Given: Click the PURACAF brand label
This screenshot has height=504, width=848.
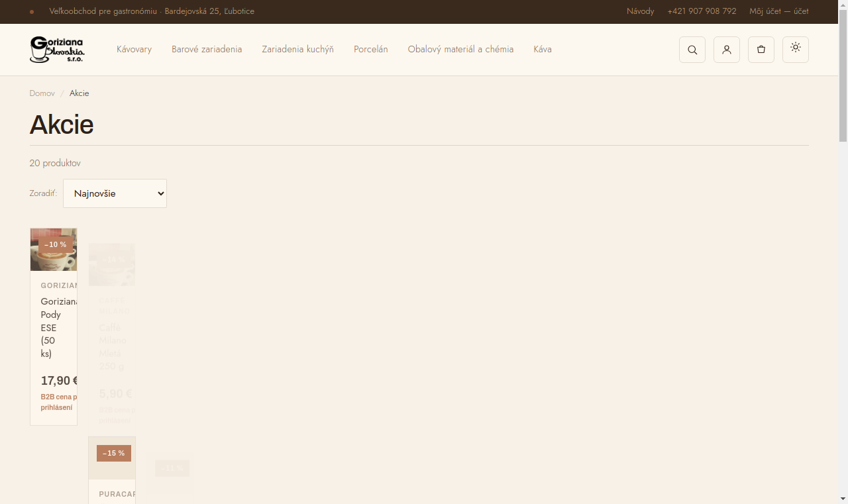Looking at the screenshot, I should tap(117, 494).
